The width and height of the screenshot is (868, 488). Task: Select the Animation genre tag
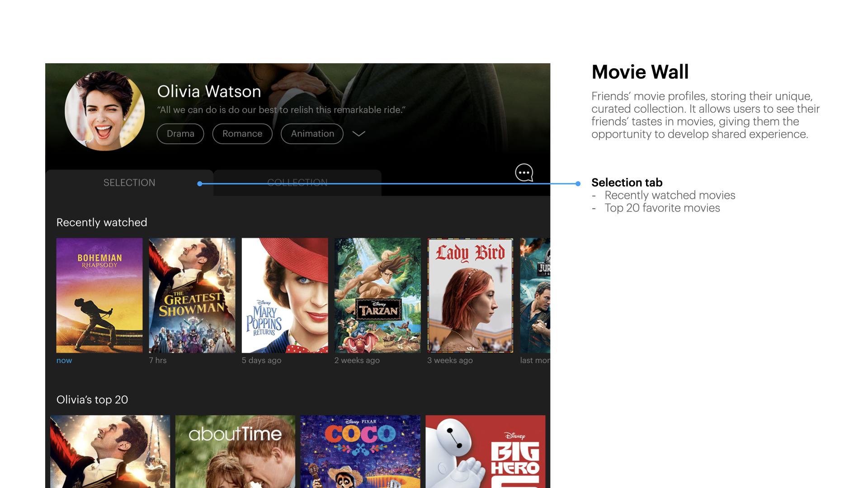(312, 134)
